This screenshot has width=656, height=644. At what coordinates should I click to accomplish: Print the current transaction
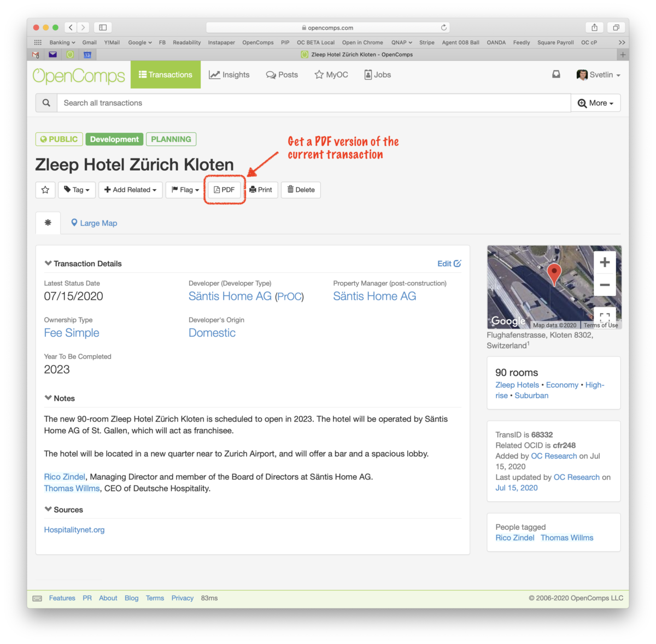pyautogui.click(x=261, y=190)
